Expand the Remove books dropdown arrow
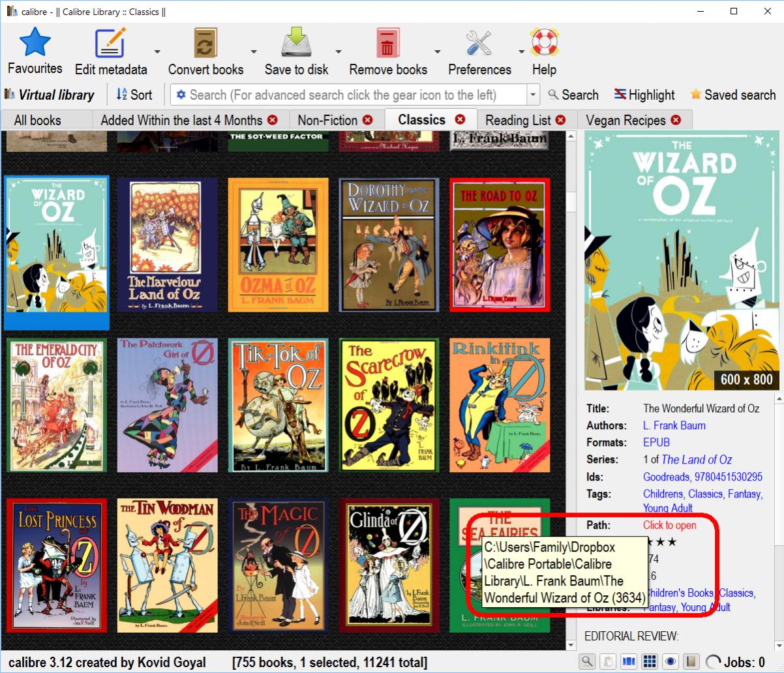Screen dimensions: 784x673 click(438, 52)
